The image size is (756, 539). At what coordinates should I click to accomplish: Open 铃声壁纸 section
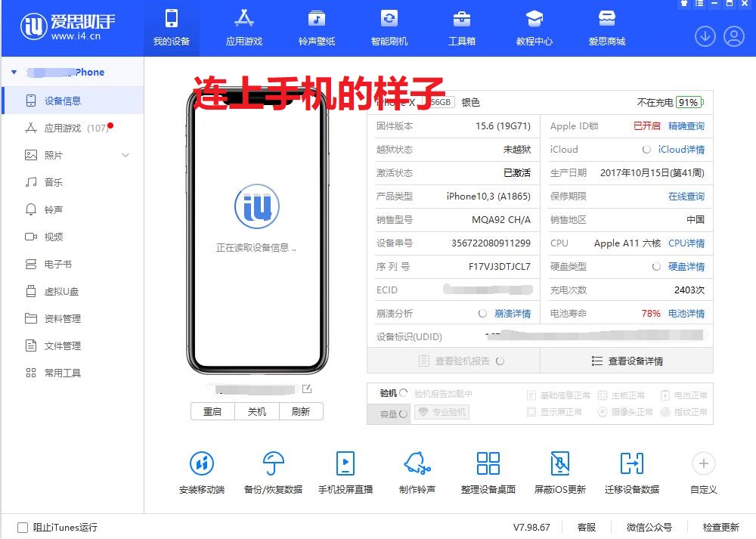316,28
